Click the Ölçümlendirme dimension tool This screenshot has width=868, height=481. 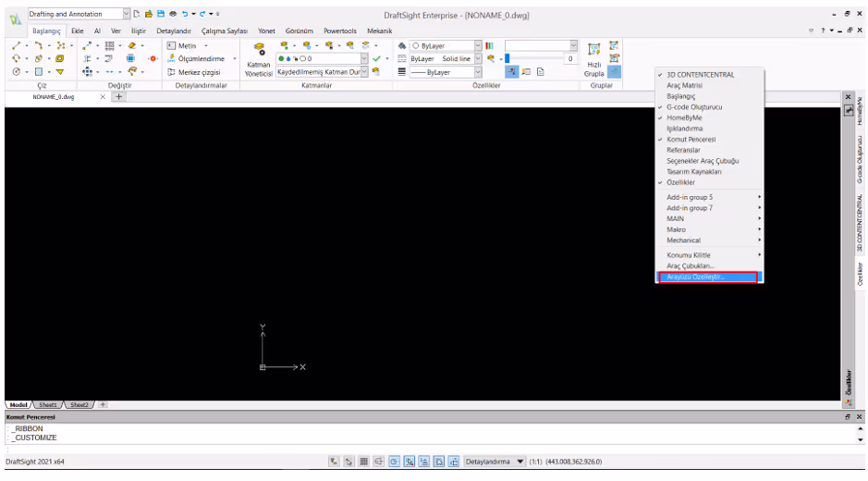195,58
